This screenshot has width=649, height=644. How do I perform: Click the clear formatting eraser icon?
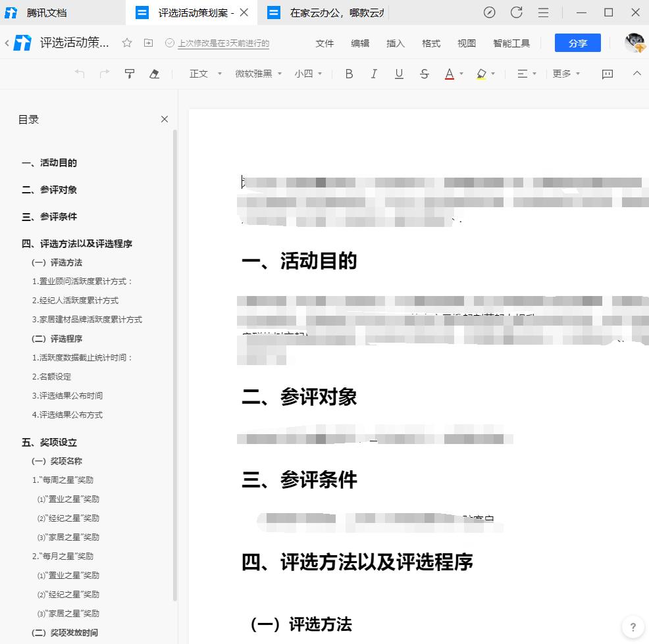tap(155, 74)
